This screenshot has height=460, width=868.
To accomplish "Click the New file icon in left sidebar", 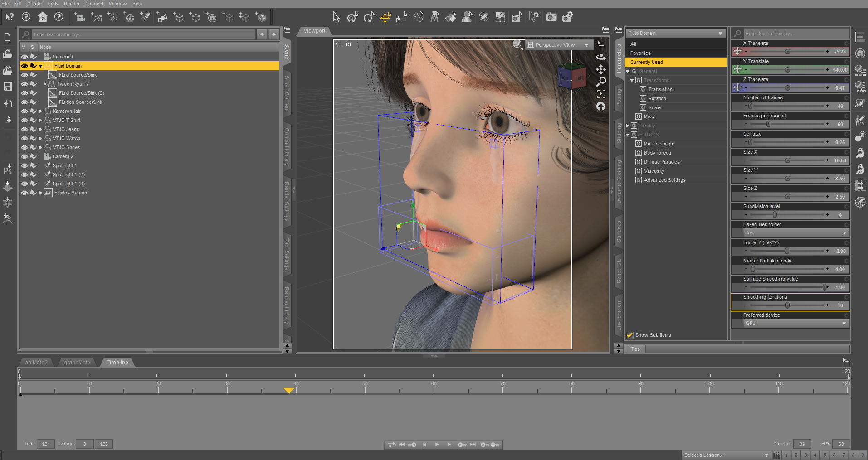I will 8,37.
